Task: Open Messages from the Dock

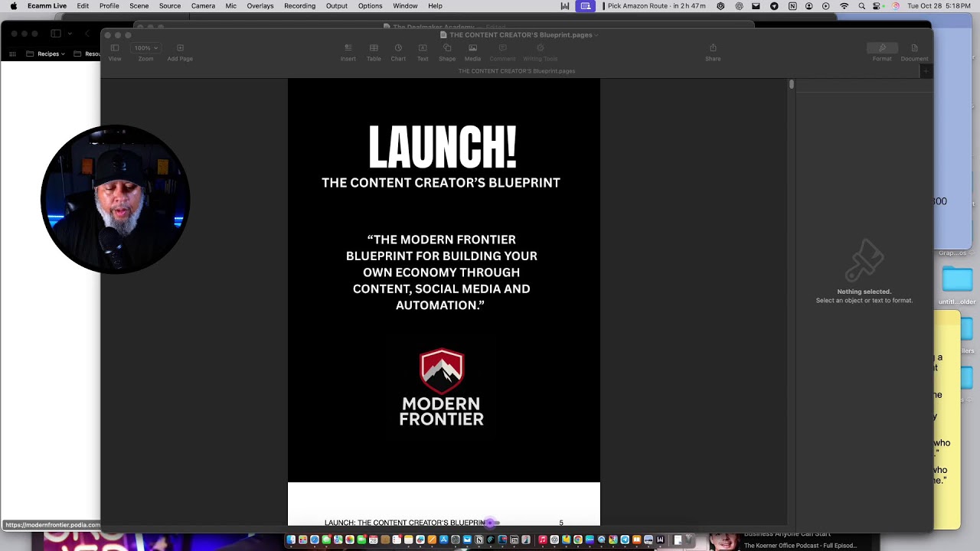Action: tap(326, 540)
